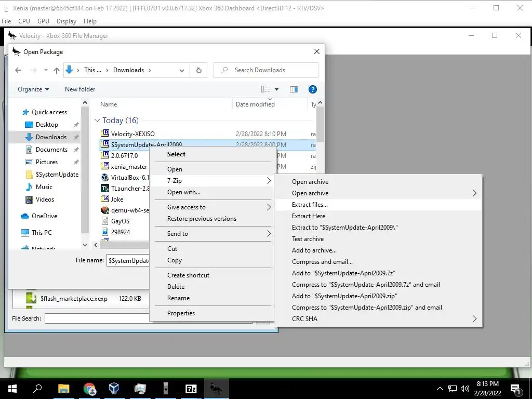Select Videos in the navigation pane
Screen dimensions: 532x399
[x=45, y=199]
